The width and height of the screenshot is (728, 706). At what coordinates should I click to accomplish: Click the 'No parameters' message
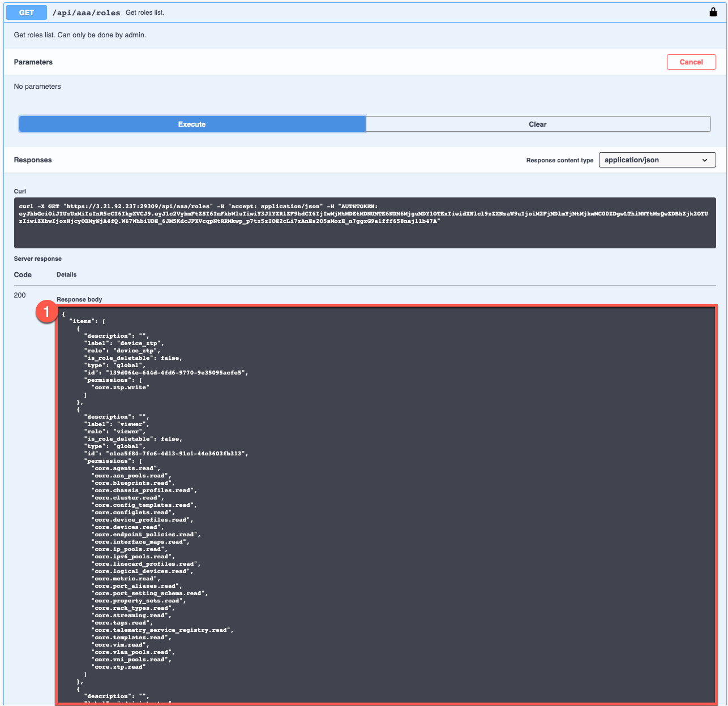pyautogui.click(x=37, y=86)
